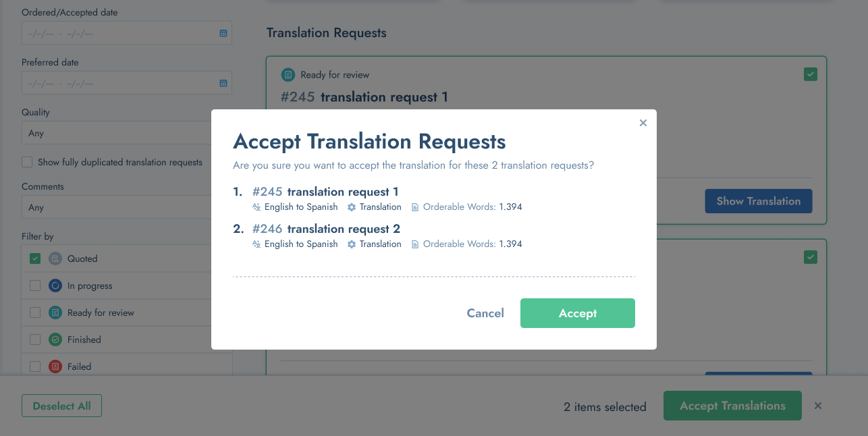Click the Quoted status icon

[x=55, y=258]
